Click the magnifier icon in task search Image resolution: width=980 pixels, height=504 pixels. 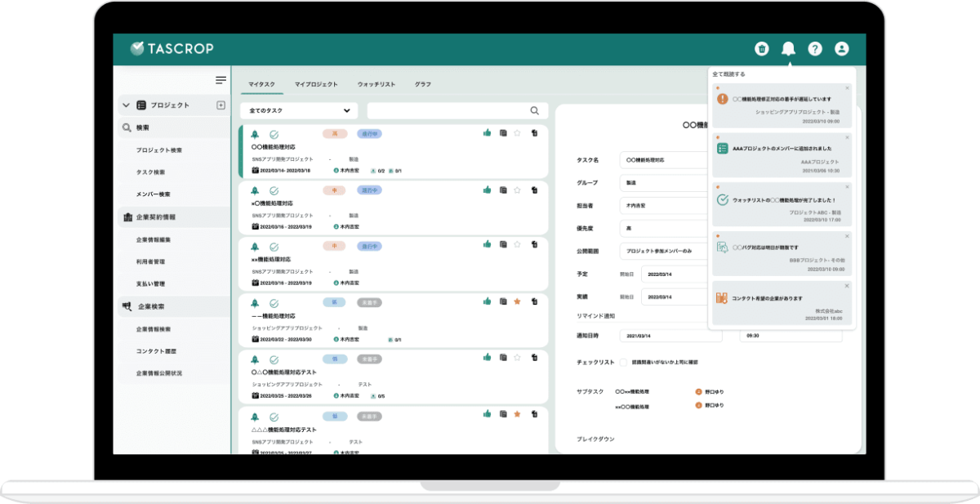(x=535, y=111)
